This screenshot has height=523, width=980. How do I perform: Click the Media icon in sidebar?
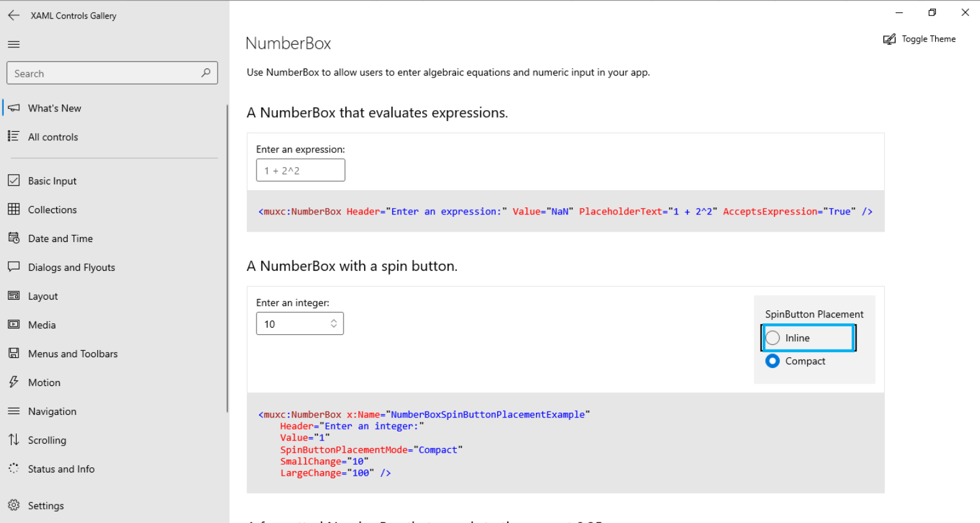pos(13,325)
